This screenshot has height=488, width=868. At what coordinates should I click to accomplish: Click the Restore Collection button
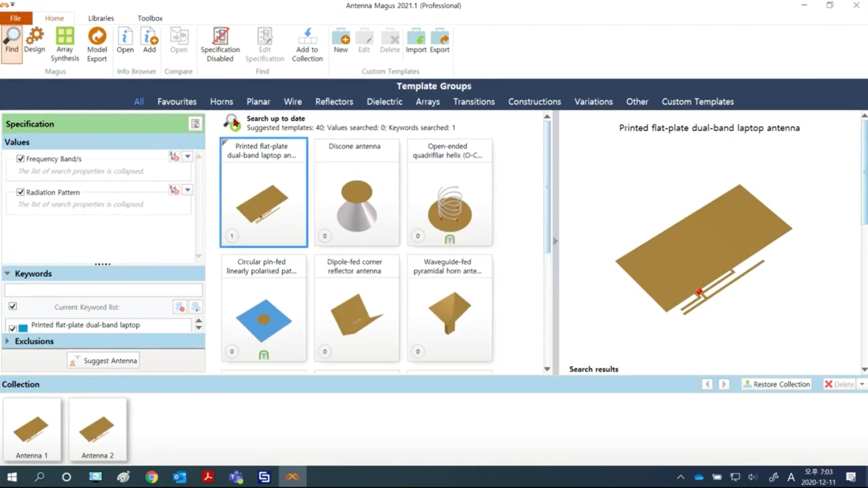[776, 385]
